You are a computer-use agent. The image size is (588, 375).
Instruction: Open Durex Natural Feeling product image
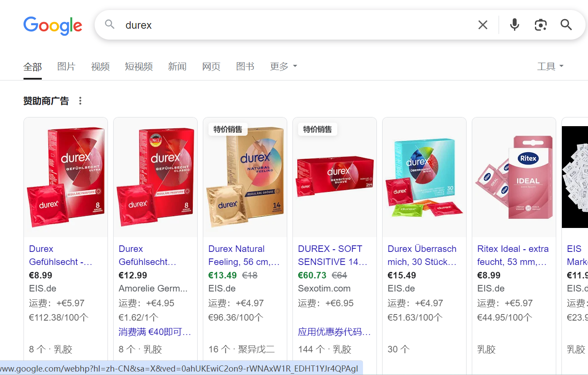point(245,177)
